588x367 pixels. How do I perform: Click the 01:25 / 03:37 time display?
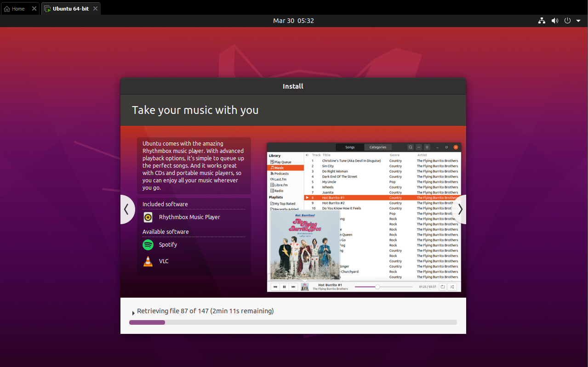(x=427, y=287)
